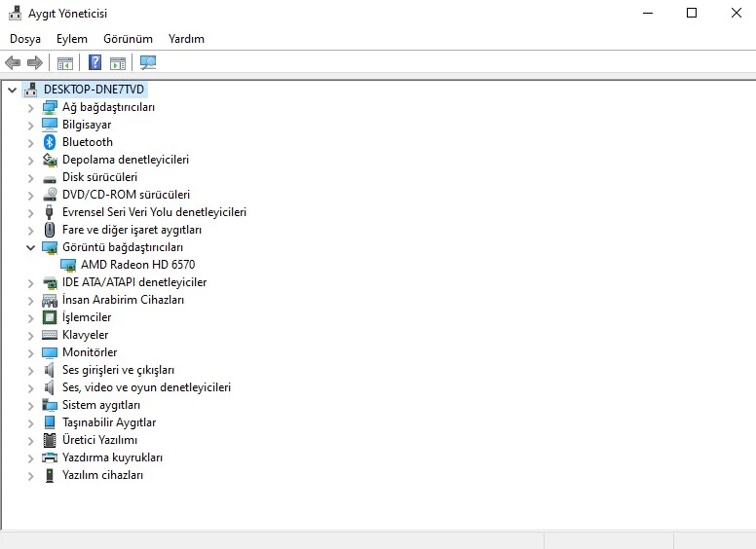Click the Üretici Yazılımı firmware chip icon

click(49, 440)
